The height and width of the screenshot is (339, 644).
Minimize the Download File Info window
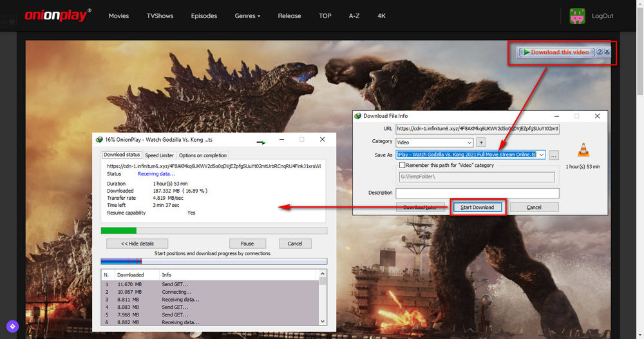[556, 116]
